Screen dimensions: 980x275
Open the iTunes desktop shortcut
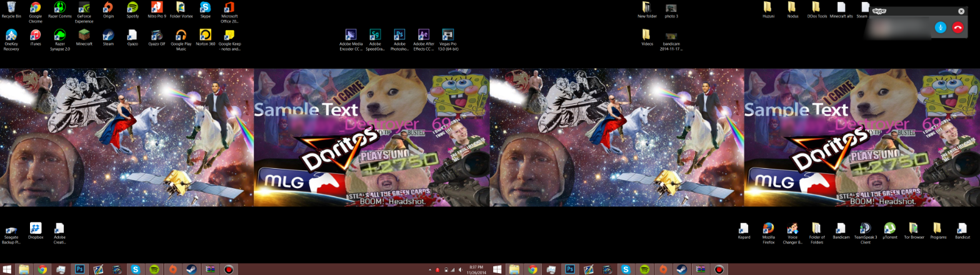tap(36, 38)
